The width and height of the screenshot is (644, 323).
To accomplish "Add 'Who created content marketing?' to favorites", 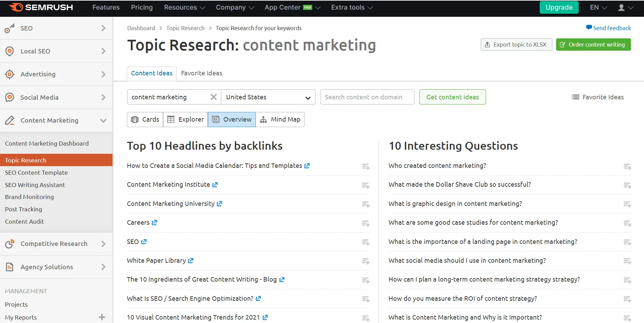I will (627, 166).
